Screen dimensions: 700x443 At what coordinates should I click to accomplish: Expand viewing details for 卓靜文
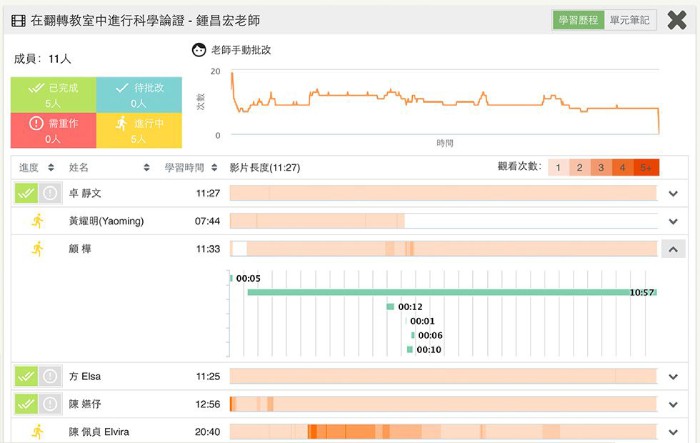tap(673, 193)
